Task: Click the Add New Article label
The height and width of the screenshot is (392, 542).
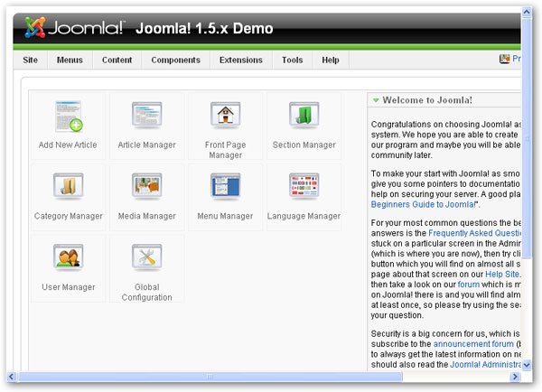Action: click(x=68, y=145)
